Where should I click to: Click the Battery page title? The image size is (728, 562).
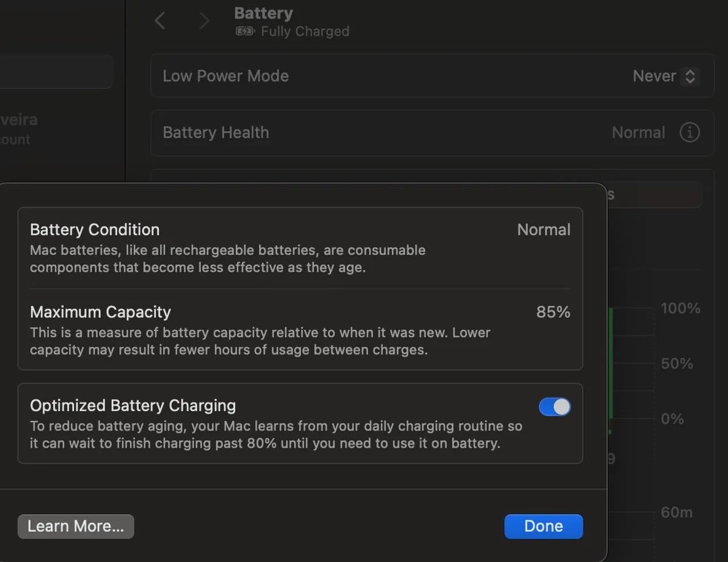(263, 13)
